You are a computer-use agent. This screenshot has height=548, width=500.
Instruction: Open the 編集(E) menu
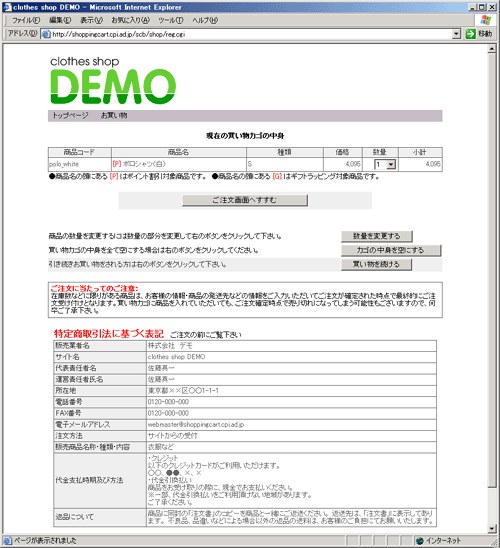(60, 20)
